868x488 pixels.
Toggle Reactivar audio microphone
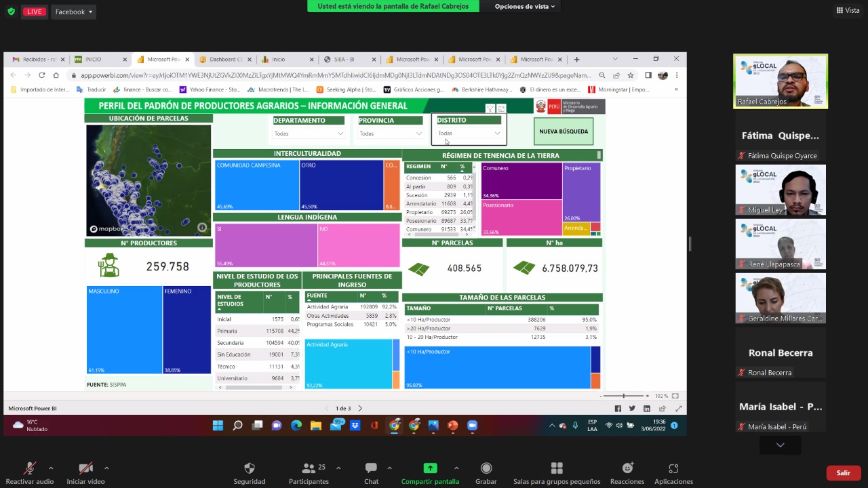(30, 468)
